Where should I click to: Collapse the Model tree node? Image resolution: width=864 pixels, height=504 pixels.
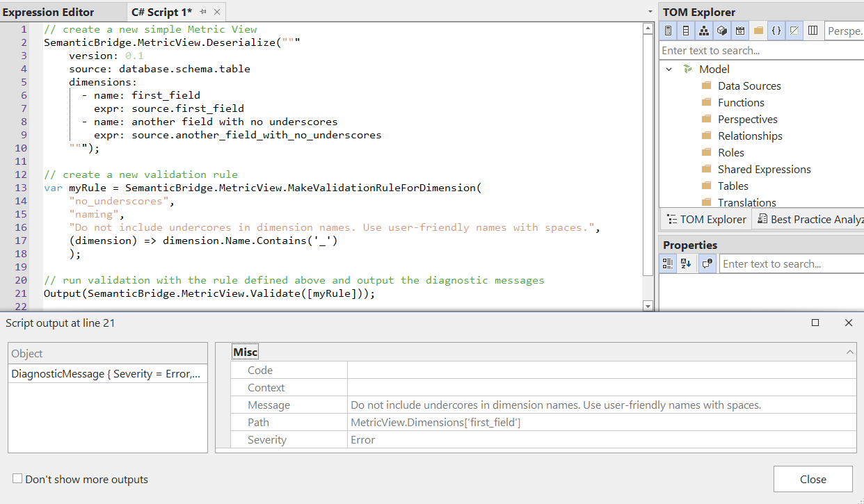(669, 69)
